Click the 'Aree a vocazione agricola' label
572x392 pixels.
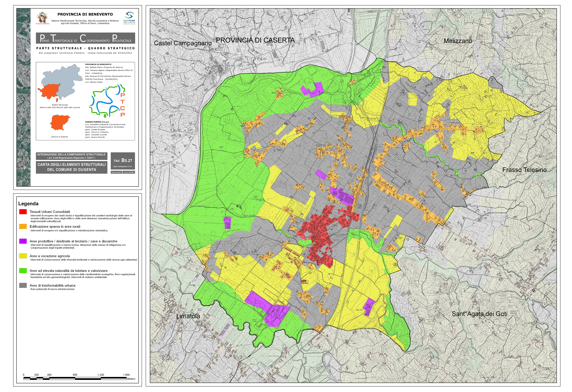click(50, 256)
